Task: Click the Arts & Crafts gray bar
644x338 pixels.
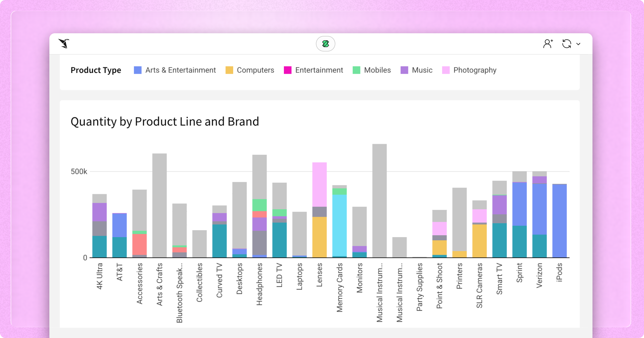Action: [x=159, y=205]
